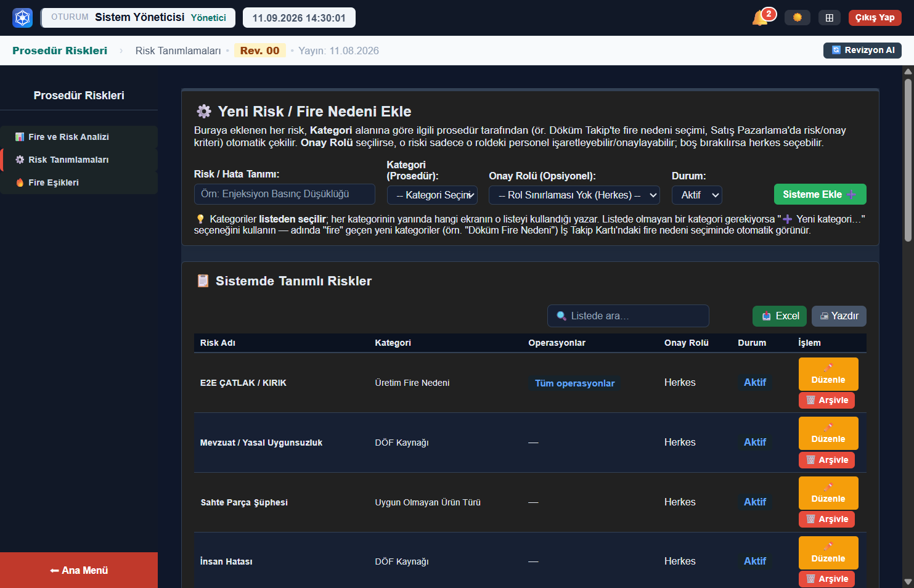The width and height of the screenshot is (914, 588).
Task: Click the Tüm operasyonlar tag
Action: pyautogui.click(x=574, y=383)
